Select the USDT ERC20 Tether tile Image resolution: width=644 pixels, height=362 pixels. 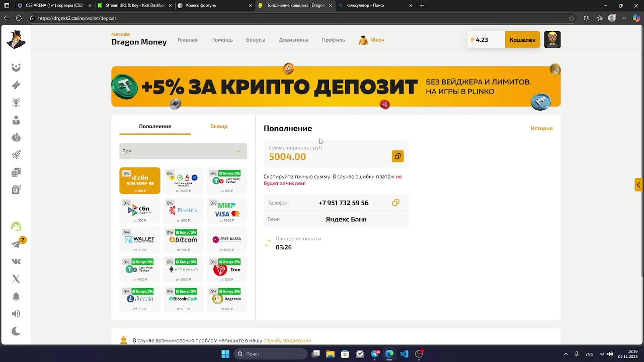[140, 269]
